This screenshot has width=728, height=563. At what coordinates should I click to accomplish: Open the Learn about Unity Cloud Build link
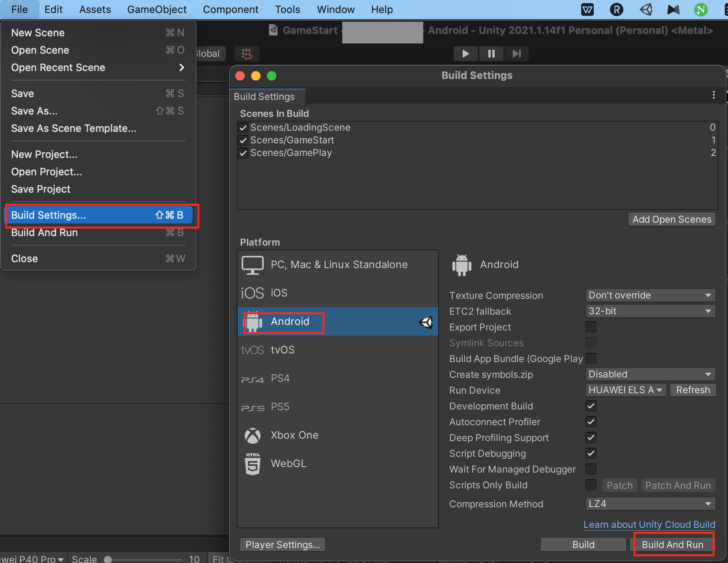649,524
